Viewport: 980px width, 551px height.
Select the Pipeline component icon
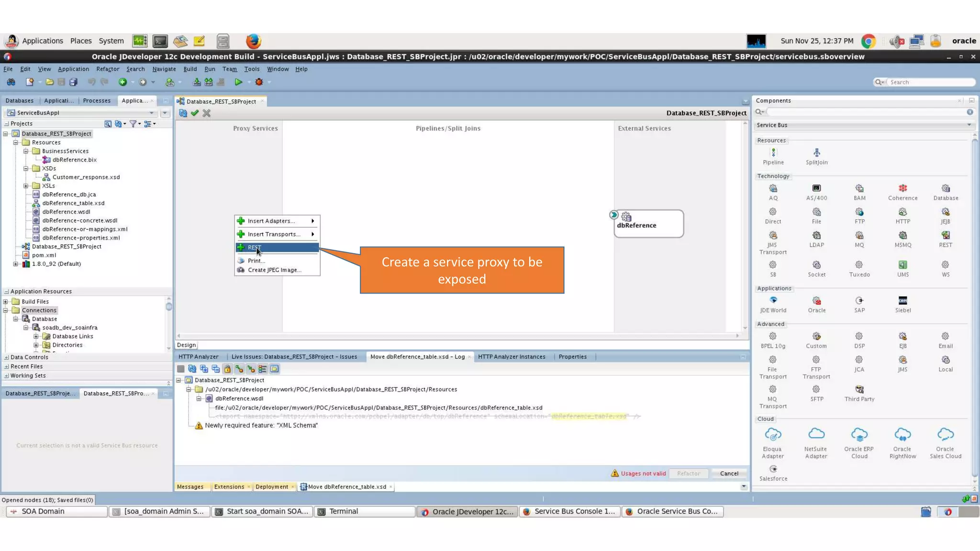773,153
